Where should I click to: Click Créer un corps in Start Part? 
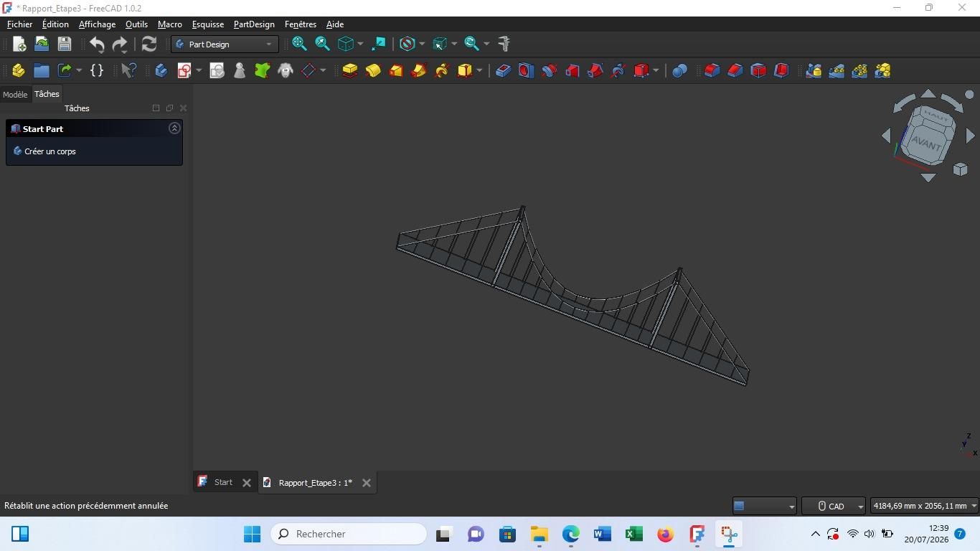point(50,151)
